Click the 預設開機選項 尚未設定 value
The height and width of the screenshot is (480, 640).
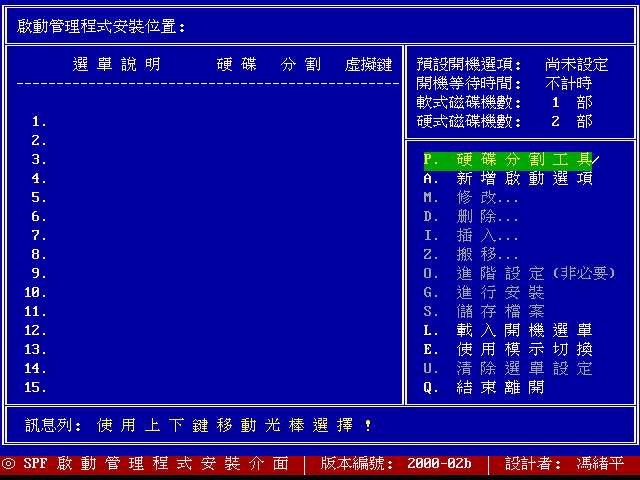pos(576,65)
